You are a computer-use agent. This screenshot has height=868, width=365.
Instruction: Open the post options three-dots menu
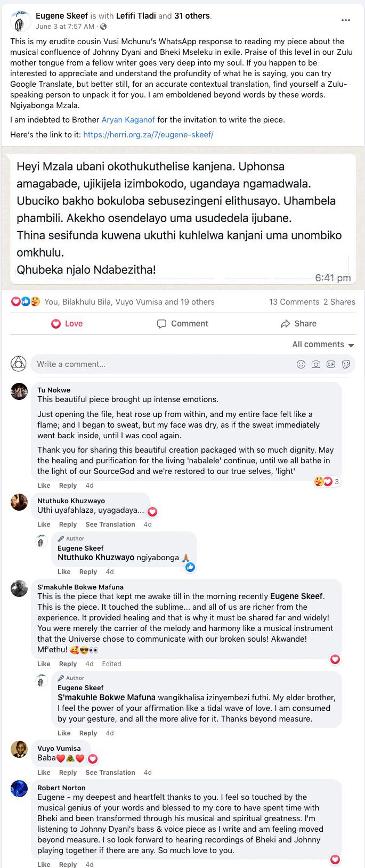(x=346, y=20)
